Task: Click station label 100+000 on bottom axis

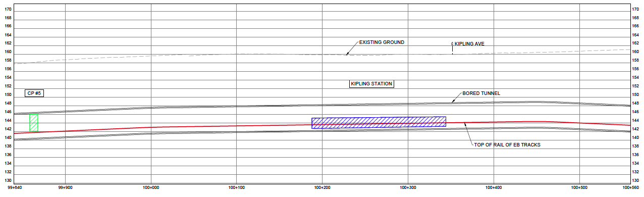Action: (x=151, y=187)
